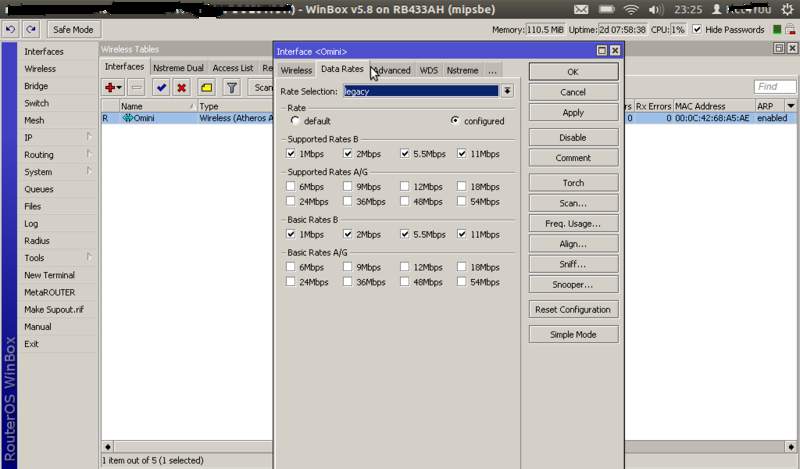Viewport: 800px width, 469px height.
Task: Click the Reset Configuration button
Action: coord(573,309)
